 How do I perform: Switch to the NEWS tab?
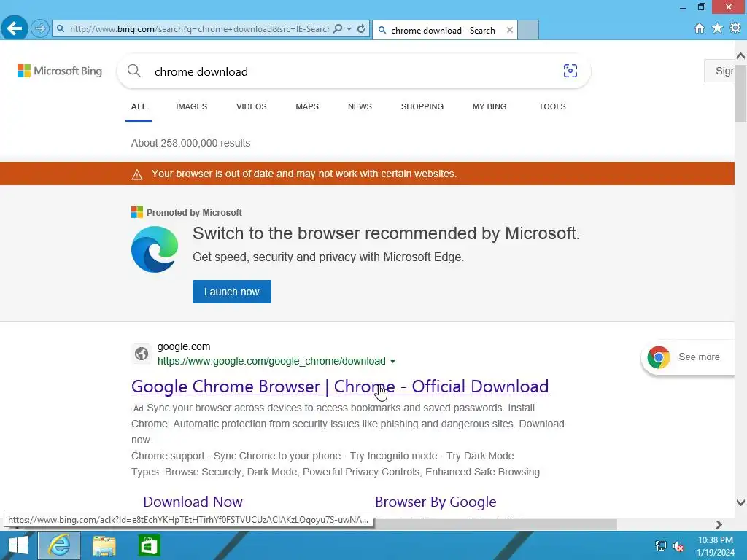[360, 106]
